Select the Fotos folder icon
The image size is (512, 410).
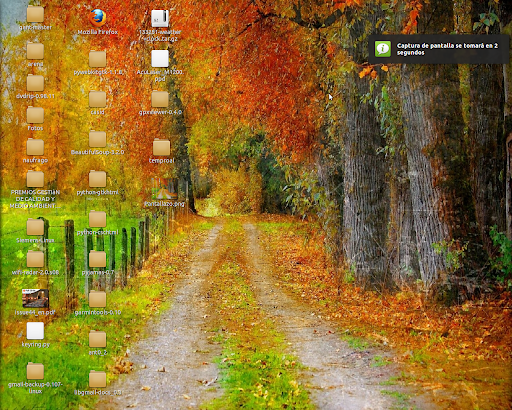(x=35, y=115)
